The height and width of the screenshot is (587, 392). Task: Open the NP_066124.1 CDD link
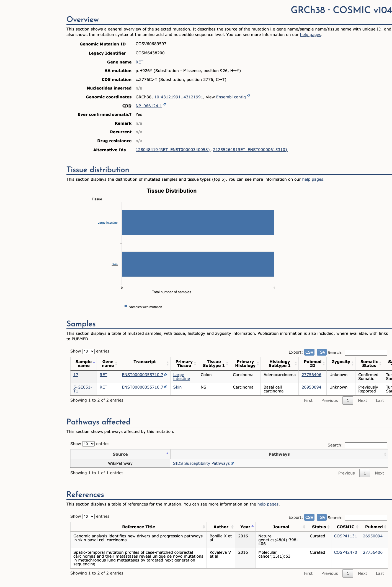[149, 106]
